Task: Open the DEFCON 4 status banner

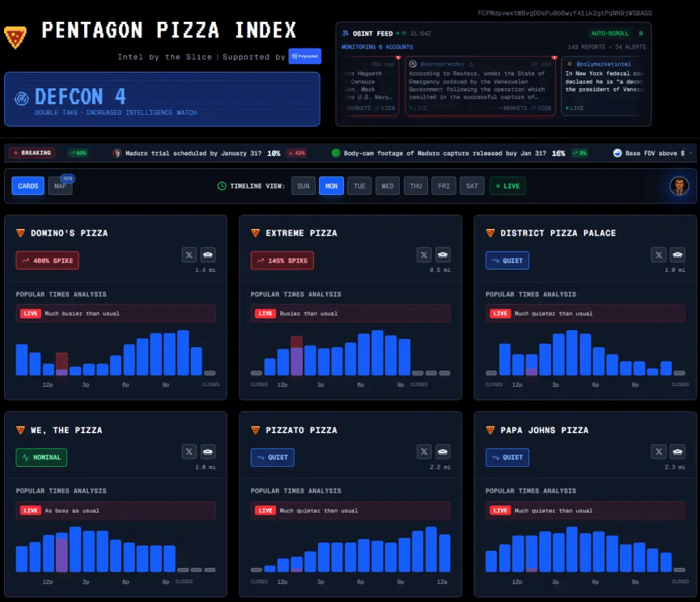Action: 161,98
